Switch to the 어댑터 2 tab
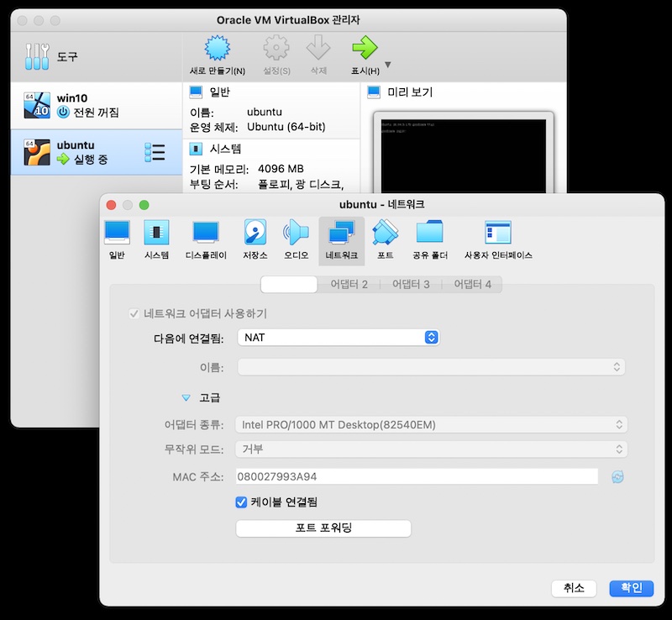The image size is (672, 620). pos(349,284)
